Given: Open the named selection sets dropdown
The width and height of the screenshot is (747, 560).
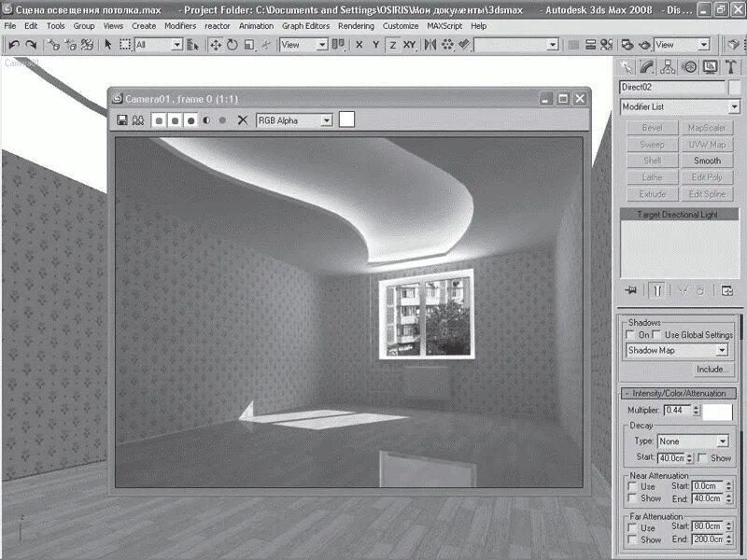Looking at the screenshot, I should coord(516,45).
